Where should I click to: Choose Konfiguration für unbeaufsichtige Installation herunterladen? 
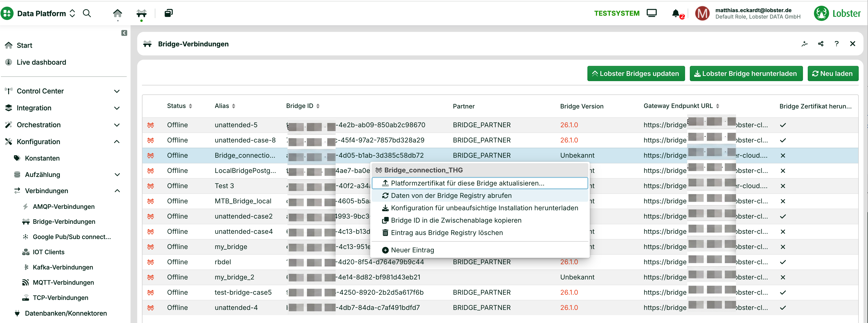click(x=480, y=208)
